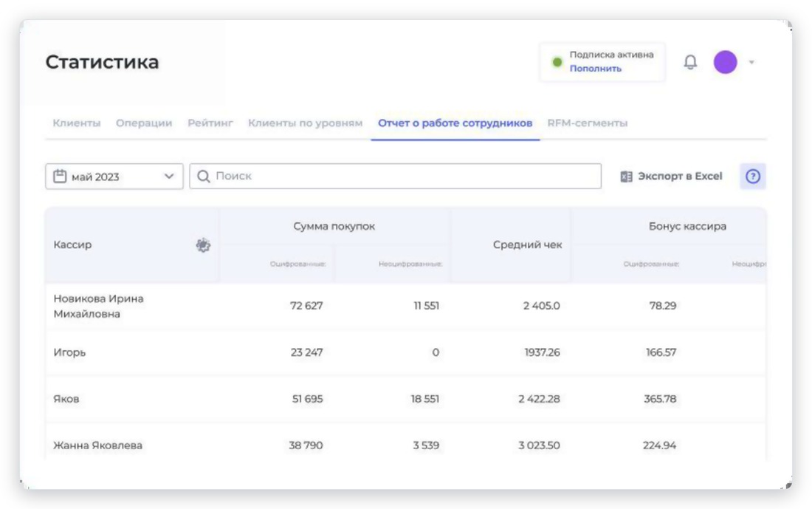Click average check 3 023.50
This screenshot has height=509, width=812.
(539, 445)
